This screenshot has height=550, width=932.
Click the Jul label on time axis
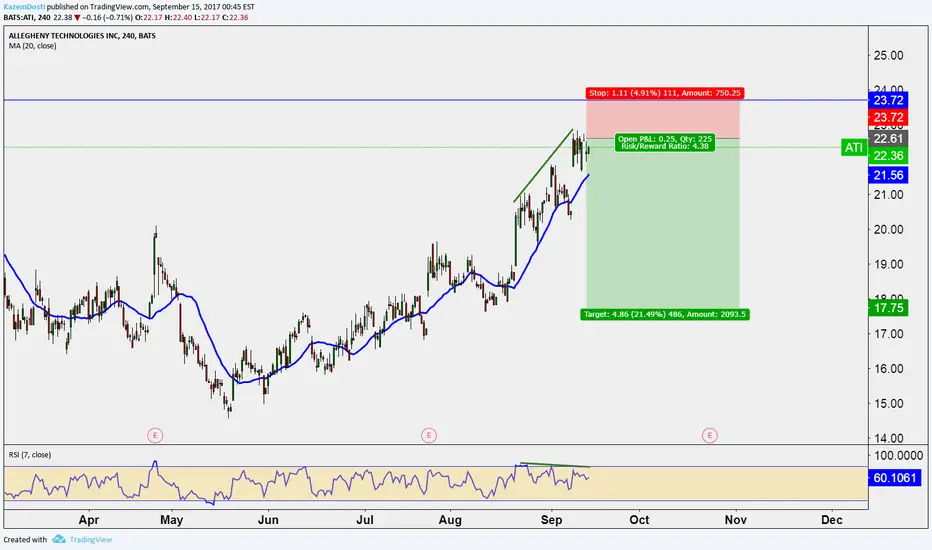(364, 520)
